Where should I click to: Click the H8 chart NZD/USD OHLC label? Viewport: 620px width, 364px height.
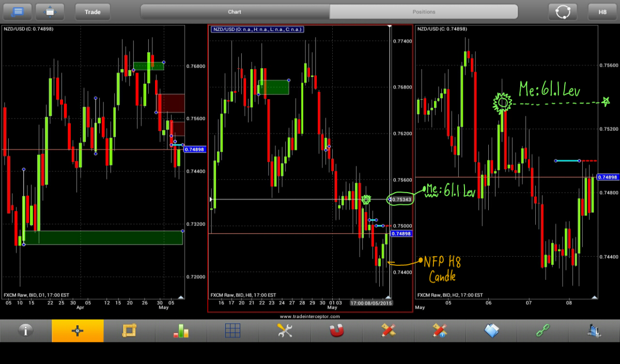point(257,29)
